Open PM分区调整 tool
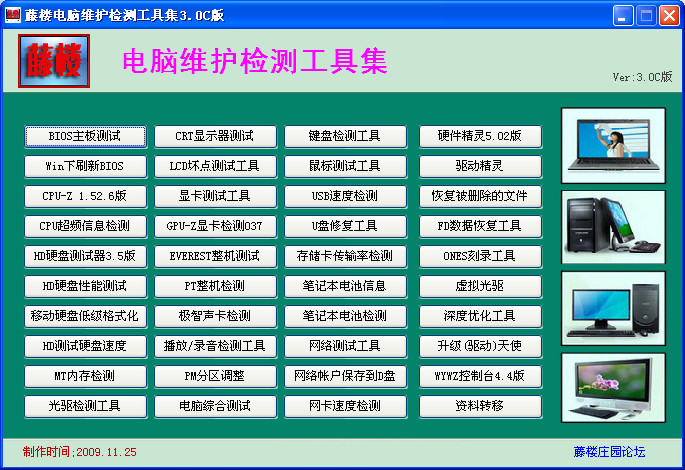 214,376
